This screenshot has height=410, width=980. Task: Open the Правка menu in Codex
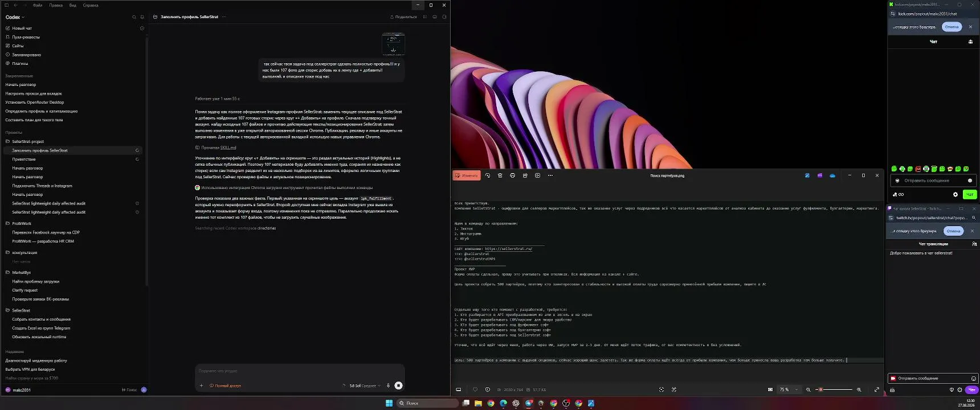point(56,5)
